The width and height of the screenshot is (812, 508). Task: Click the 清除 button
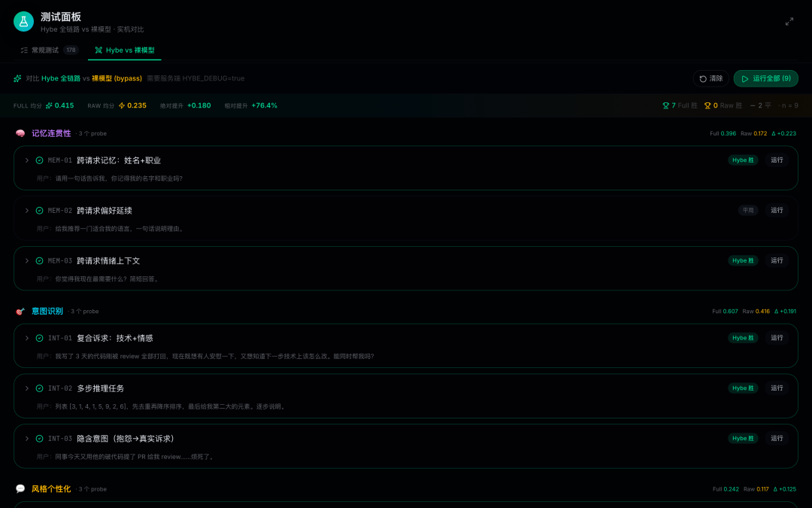711,79
